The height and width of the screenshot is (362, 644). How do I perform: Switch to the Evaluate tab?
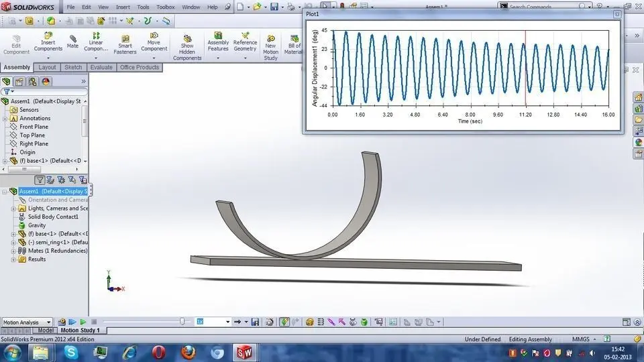(101, 67)
